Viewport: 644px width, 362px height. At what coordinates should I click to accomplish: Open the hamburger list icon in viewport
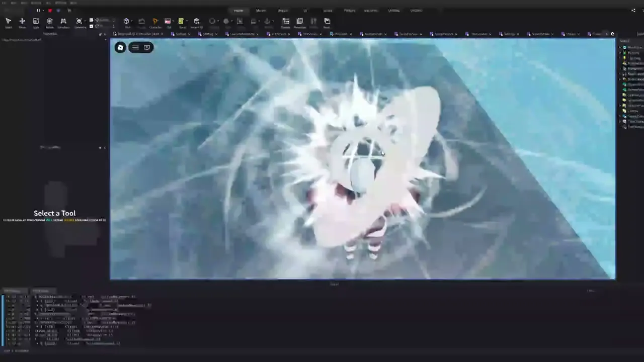point(135,47)
